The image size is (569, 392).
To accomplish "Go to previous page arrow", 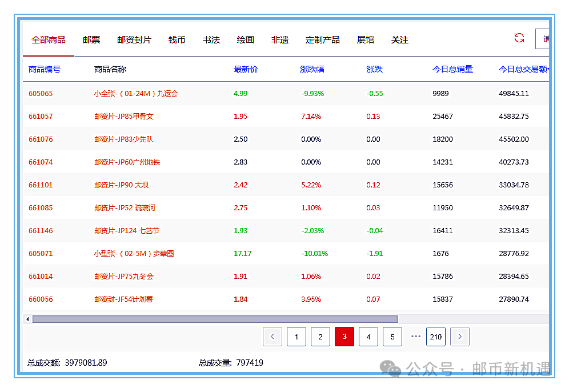I will (x=273, y=337).
